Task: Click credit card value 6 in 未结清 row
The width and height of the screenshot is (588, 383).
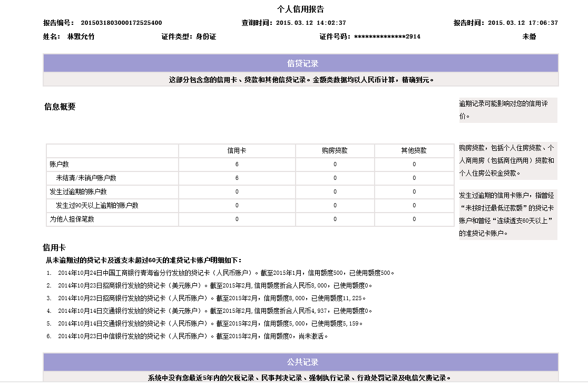Action: click(x=237, y=178)
